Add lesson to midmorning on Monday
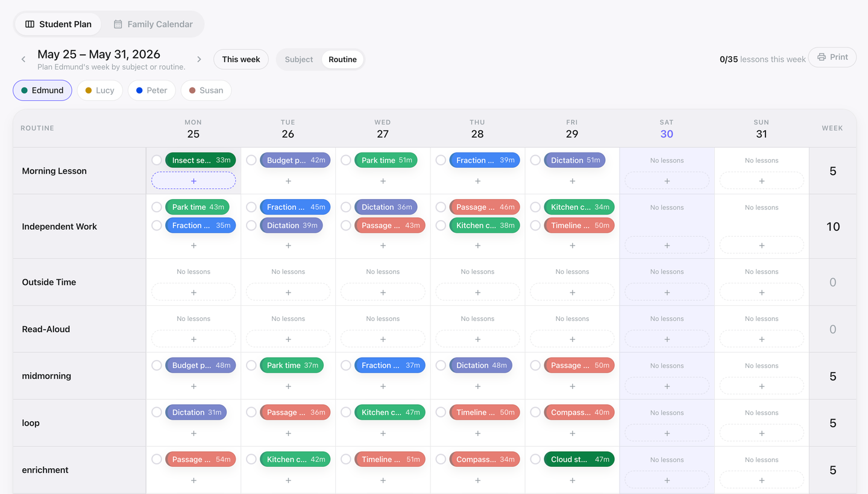Viewport: 868px width, 494px height. (193, 386)
